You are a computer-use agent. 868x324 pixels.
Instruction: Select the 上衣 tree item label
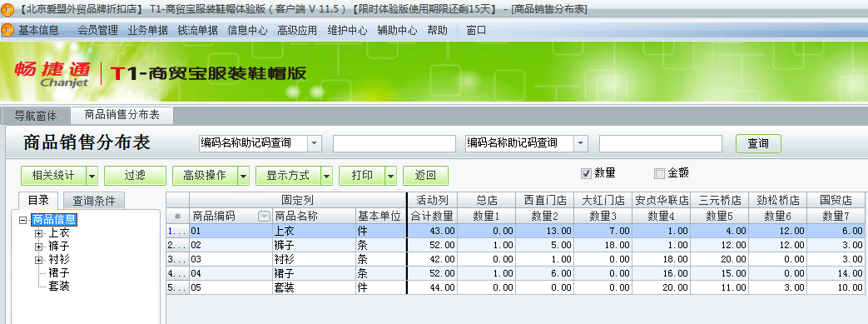[x=59, y=233]
